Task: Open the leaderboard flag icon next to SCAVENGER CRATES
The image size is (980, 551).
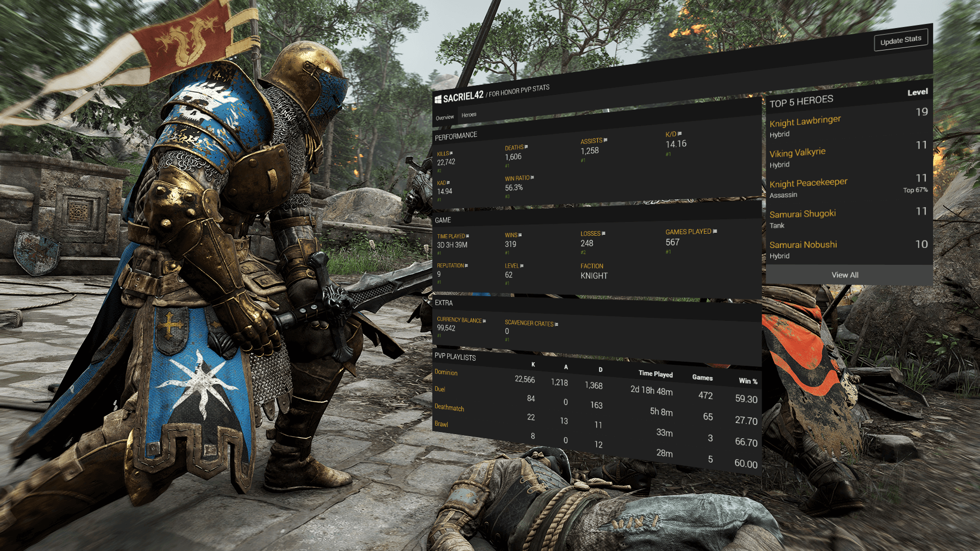Action: pyautogui.click(x=556, y=324)
